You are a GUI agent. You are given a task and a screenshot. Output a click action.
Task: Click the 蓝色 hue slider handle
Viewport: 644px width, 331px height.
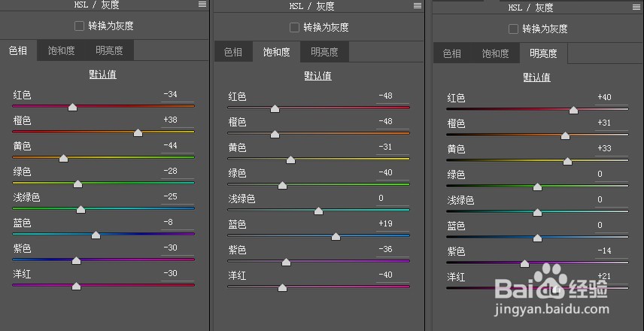click(x=96, y=235)
